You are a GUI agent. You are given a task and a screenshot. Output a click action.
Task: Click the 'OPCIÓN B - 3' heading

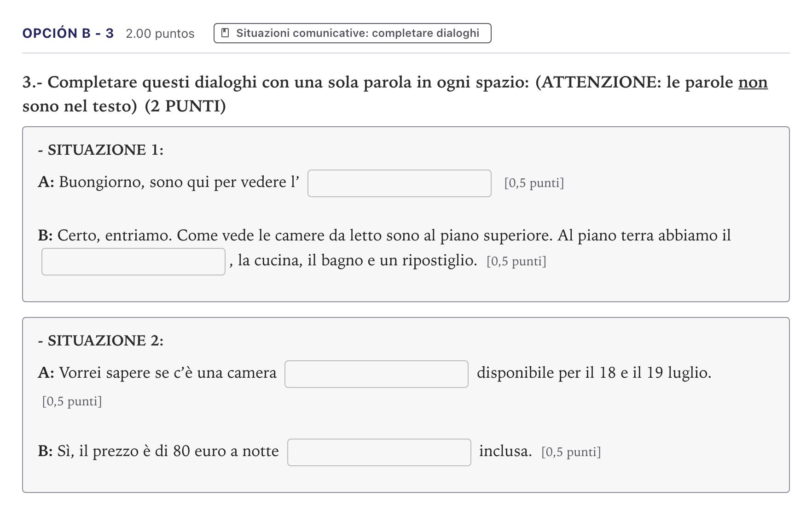(x=68, y=34)
